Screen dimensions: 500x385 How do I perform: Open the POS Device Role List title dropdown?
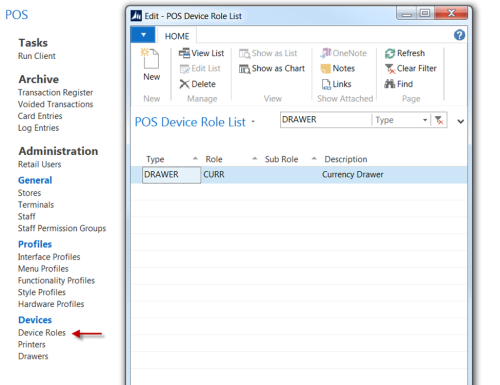[253, 122]
